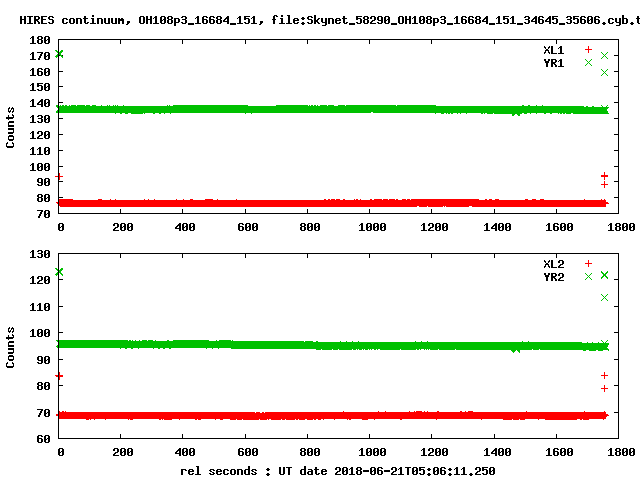Click the 60 tick label on lower plot

(44, 439)
